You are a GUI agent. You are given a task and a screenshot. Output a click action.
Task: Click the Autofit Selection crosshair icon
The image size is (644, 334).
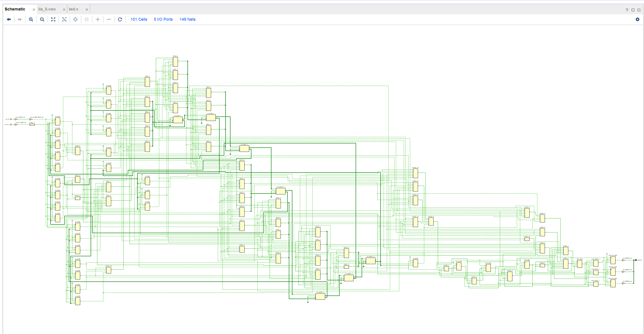[x=75, y=19]
